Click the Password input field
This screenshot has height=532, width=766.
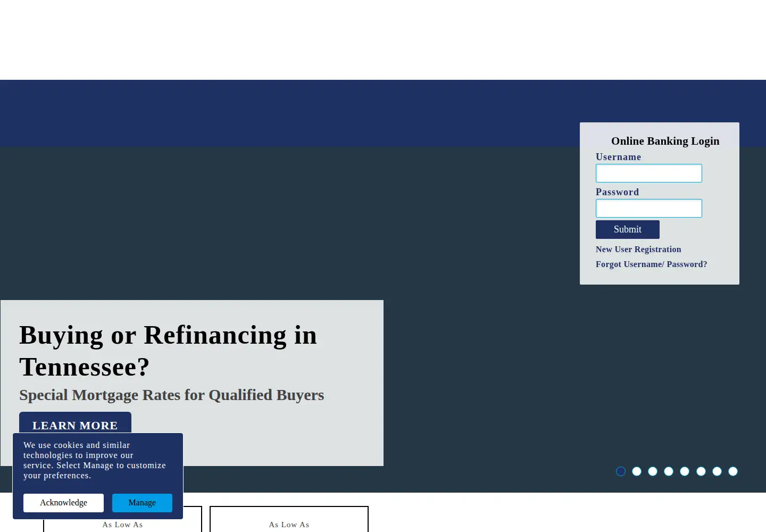point(648,209)
